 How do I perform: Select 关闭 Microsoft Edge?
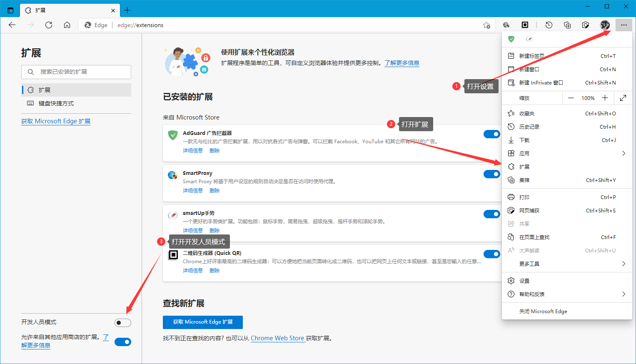(567, 311)
